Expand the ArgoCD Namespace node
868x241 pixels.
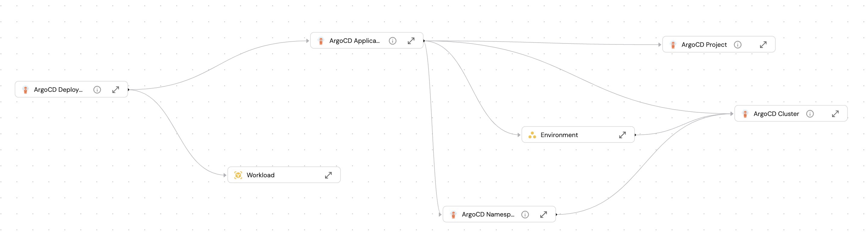click(x=543, y=215)
